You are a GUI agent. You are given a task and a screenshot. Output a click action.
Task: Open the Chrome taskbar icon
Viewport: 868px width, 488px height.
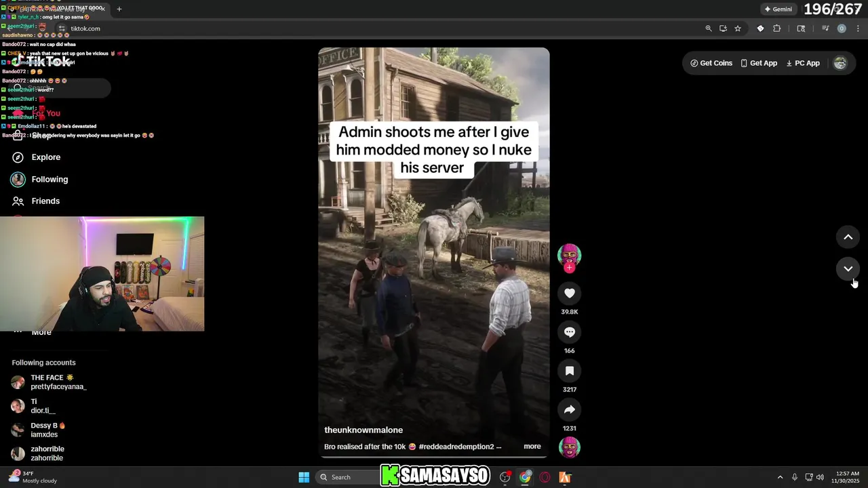525,477
